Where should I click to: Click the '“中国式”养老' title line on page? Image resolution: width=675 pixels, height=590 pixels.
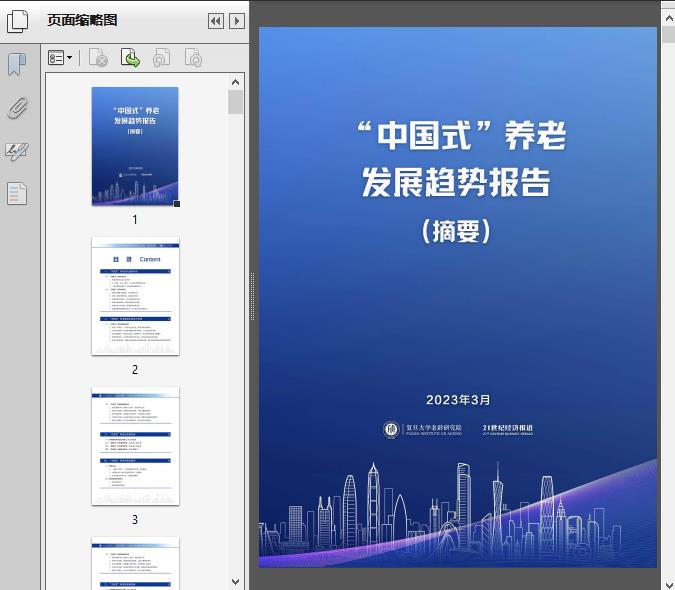point(461,135)
